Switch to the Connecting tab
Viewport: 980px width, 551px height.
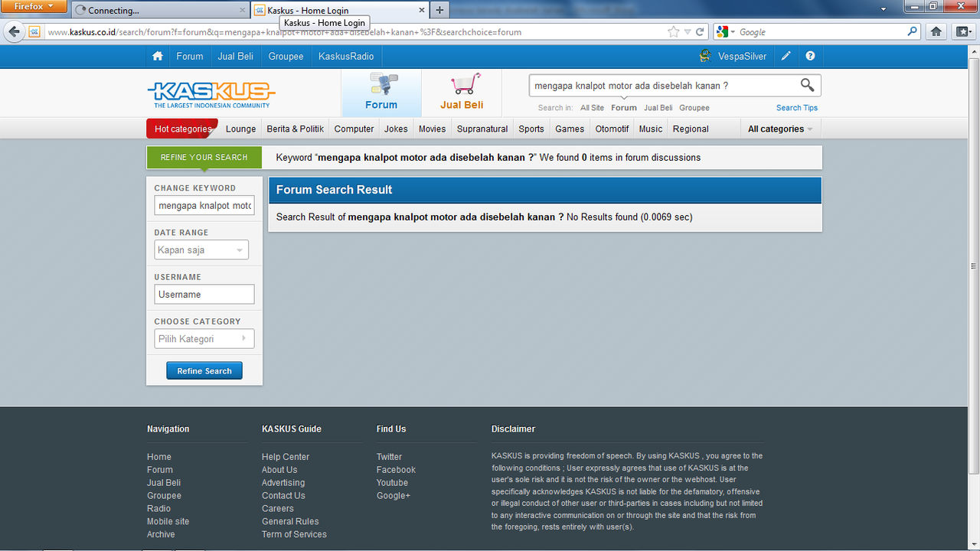coord(161,11)
